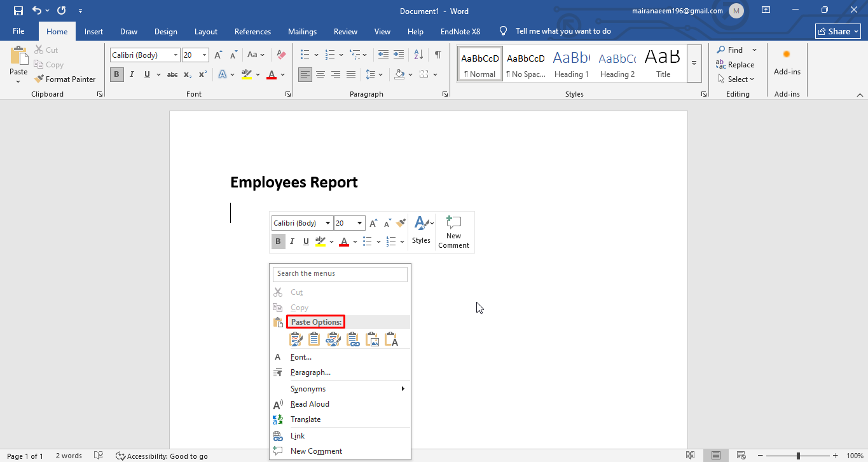Click the 100% zoom level
The height and width of the screenshot is (462, 868).
855,456
